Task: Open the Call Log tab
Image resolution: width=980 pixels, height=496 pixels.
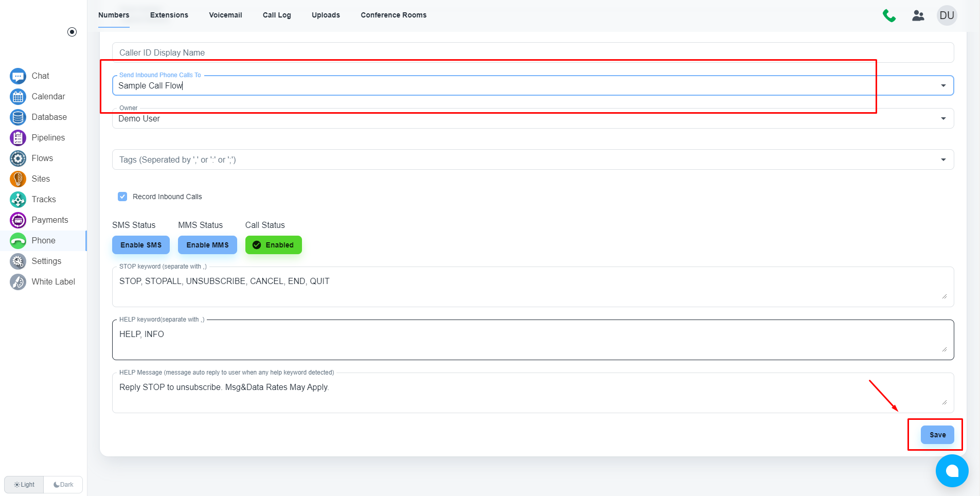Action: pos(277,15)
